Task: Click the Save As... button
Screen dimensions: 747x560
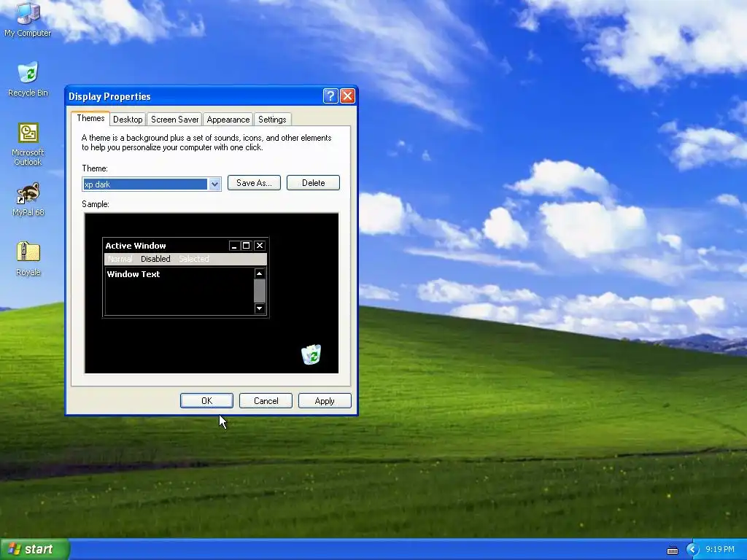Action: [254, 183]
